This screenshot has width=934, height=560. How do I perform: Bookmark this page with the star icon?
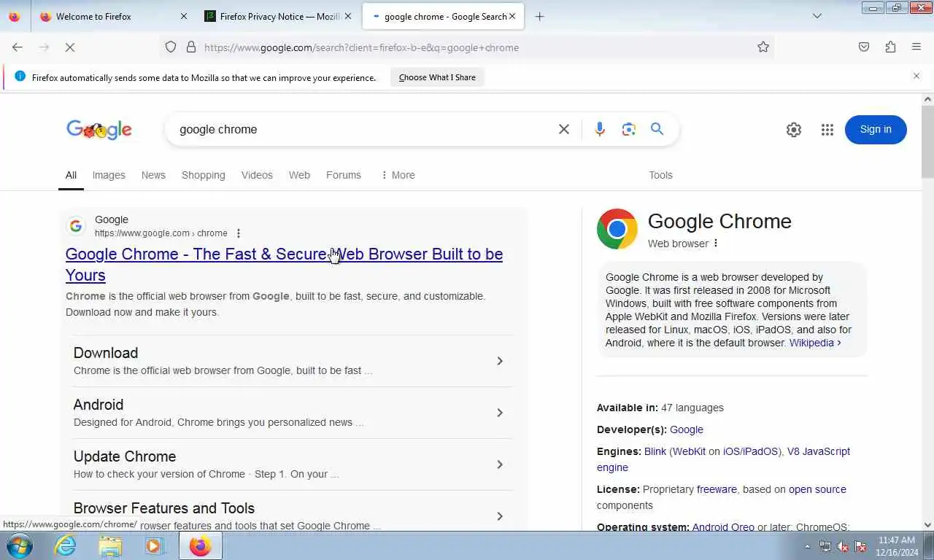click(x=763, y=47)
